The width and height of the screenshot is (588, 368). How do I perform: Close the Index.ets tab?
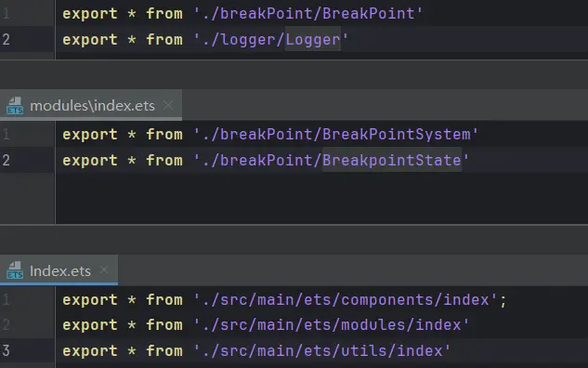click(104, 269)
